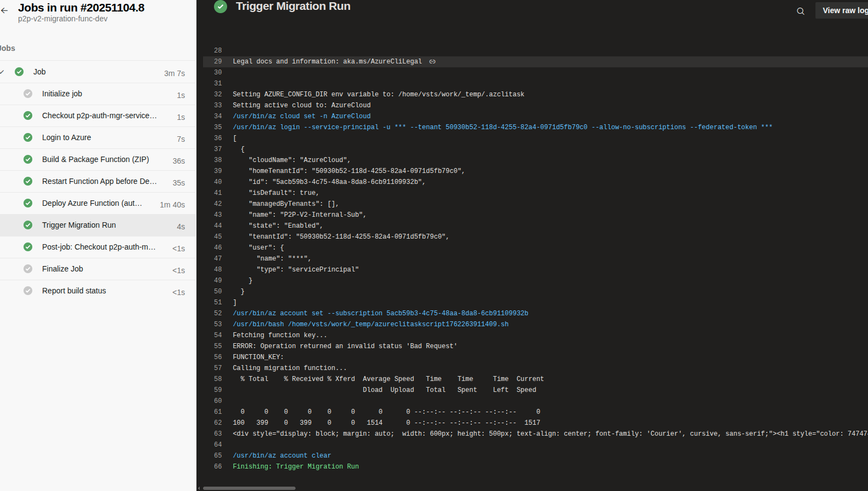Open the Login to Azure step

[98, 137]
